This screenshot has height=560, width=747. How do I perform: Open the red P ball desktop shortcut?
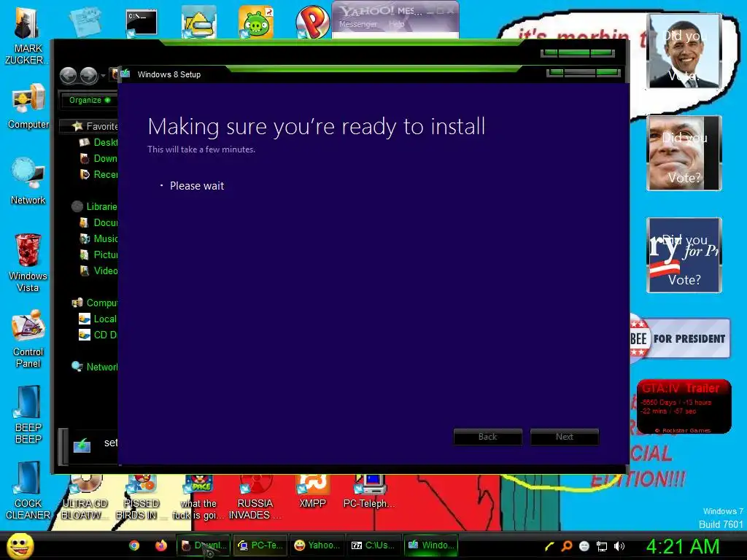pyautogui.click(x=312, y=22)
